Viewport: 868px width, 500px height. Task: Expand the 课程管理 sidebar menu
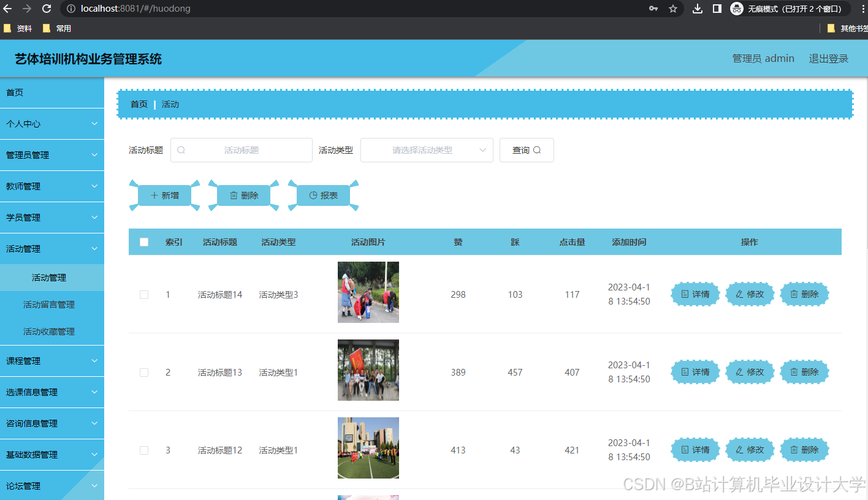(52, 361)
